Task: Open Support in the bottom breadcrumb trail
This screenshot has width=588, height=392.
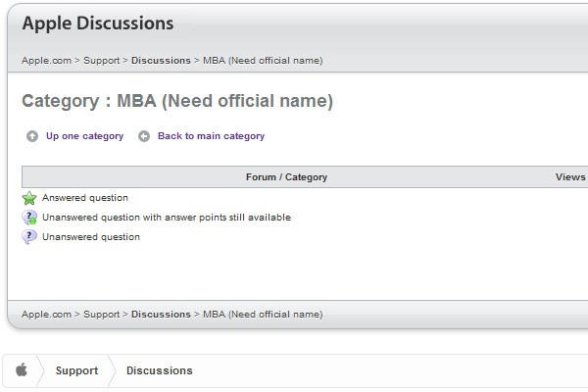Action: [101, 315]
